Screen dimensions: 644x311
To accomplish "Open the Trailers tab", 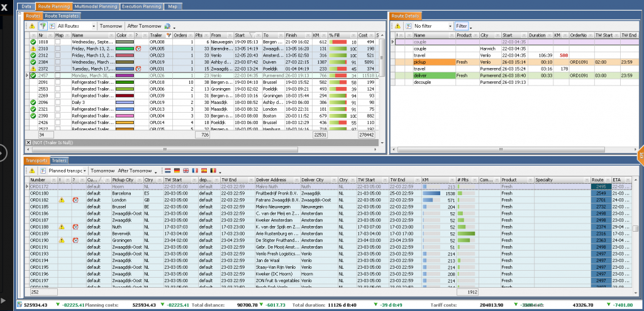I will (60, 161).
